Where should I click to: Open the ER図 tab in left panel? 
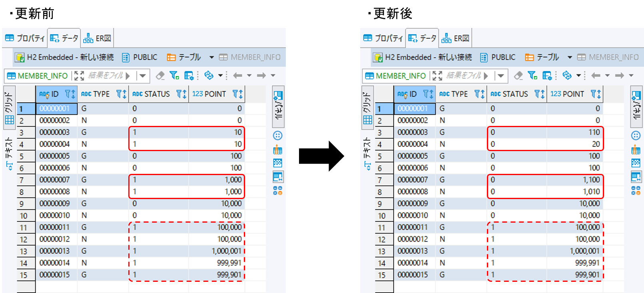click(97, 38)
